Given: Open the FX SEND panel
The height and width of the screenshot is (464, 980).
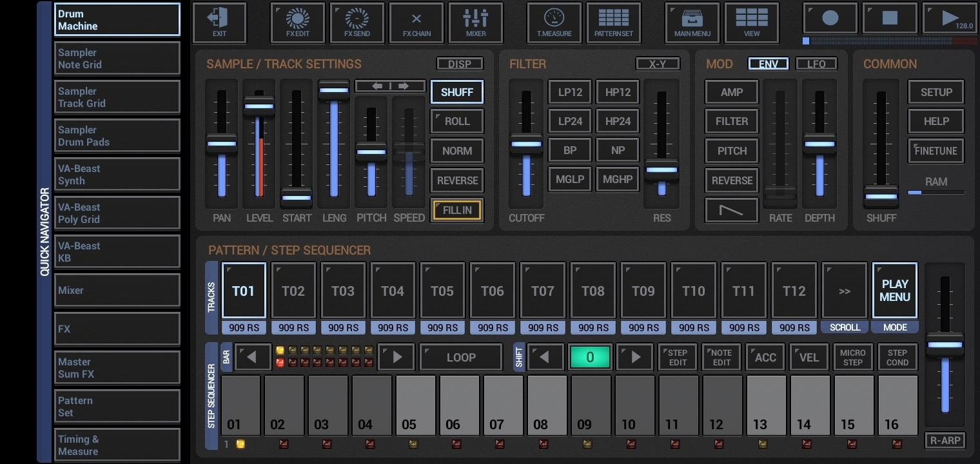Looking at the screenshot, I should [x=357, y=23].
